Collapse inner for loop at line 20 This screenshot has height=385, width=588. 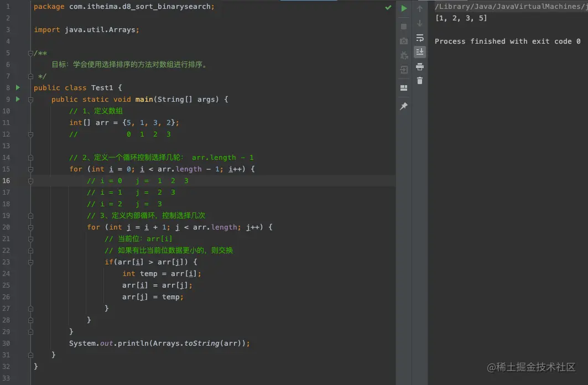click(31, 227)
